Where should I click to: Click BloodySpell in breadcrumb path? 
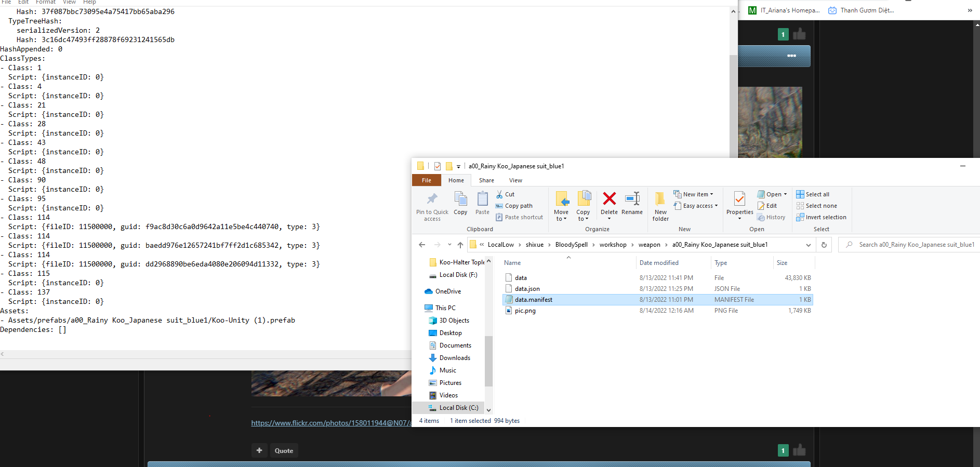571,245
